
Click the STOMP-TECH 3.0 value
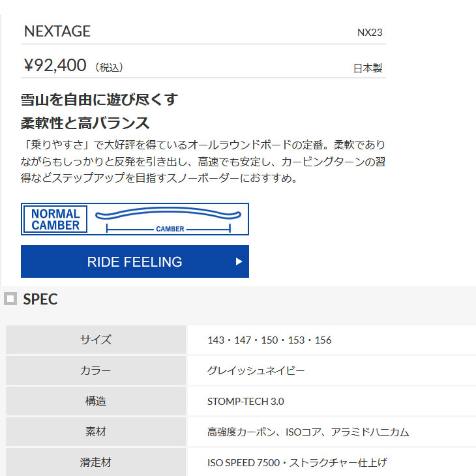(246, 401)
